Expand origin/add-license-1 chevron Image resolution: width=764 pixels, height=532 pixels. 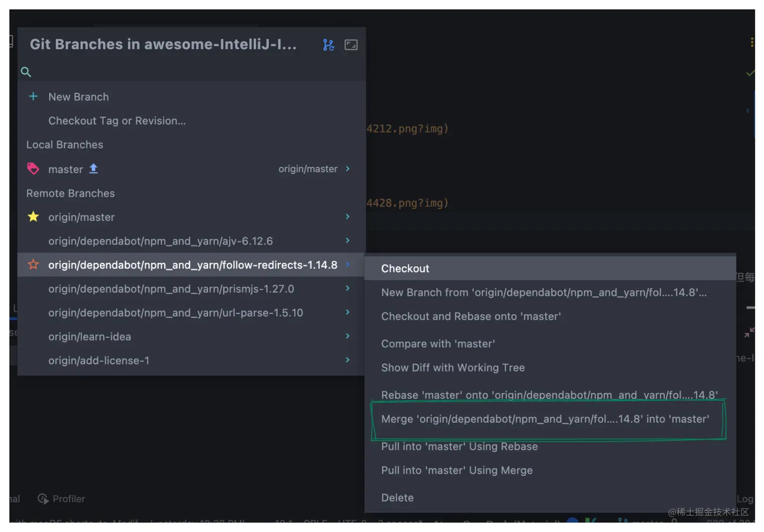pos(348,360)
